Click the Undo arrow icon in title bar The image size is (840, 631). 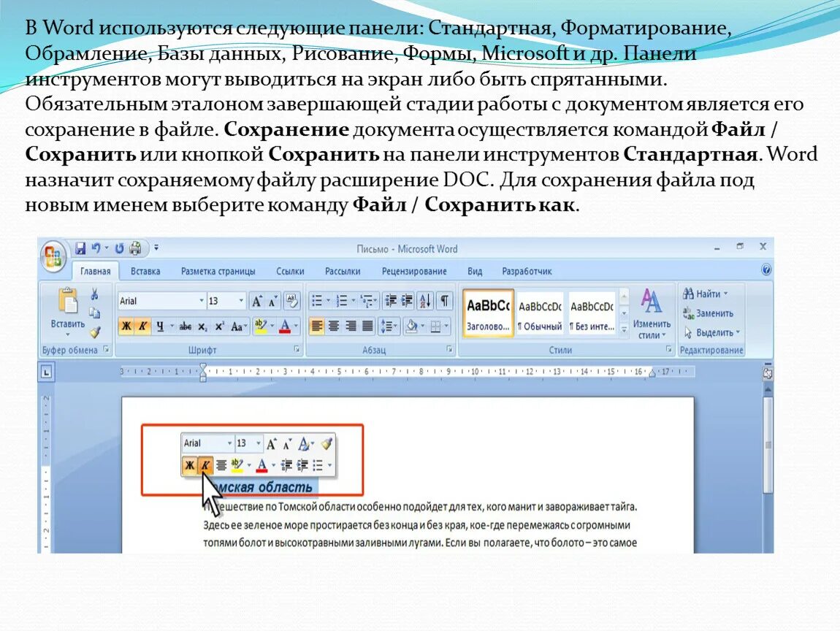(x=96, y=248)
